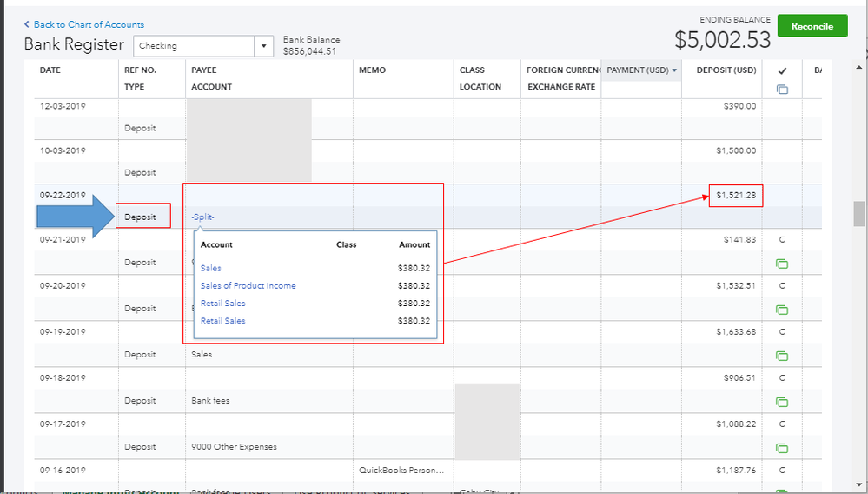Open the Checking account dropdown

click(264, 46)
